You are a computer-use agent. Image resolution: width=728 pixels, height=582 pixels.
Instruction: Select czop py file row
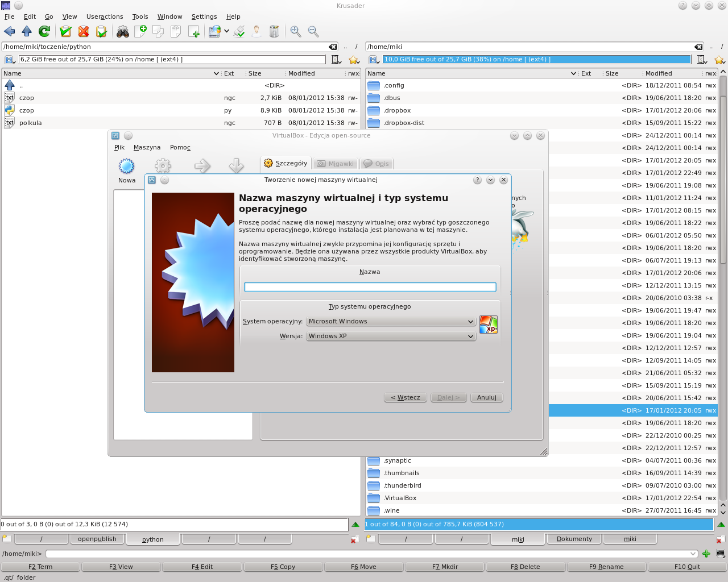pyautogui.click(x=181, y=110)
